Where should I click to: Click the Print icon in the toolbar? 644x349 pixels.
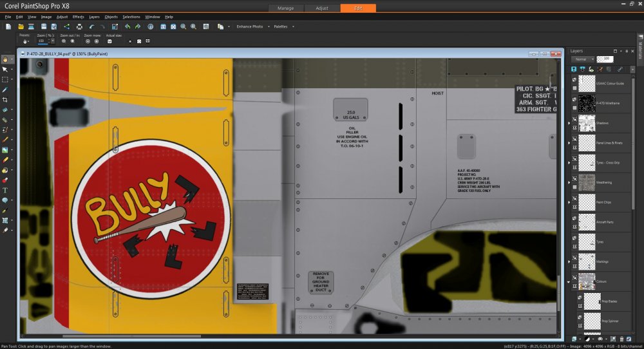tap(79, 26)
